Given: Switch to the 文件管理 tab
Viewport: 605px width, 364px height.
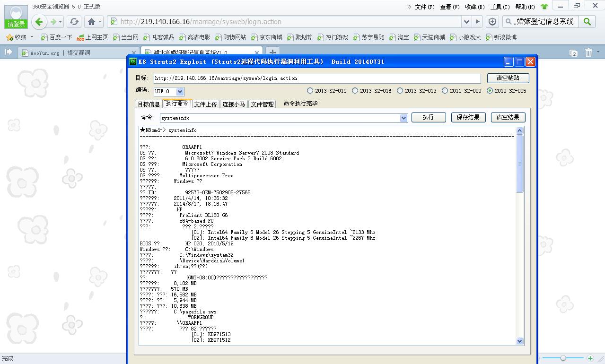Looking at the screenshot, I should tap(262, 104).
